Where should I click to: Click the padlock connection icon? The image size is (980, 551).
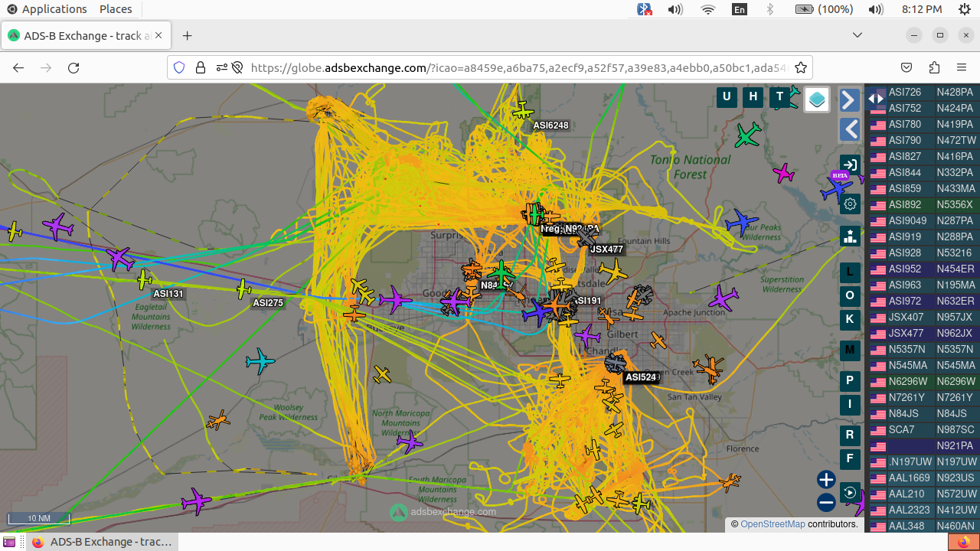pos(201,67)
